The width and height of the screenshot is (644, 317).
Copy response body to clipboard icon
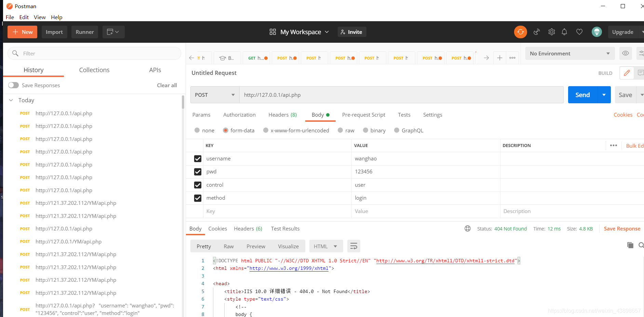[x=630, y=245]
